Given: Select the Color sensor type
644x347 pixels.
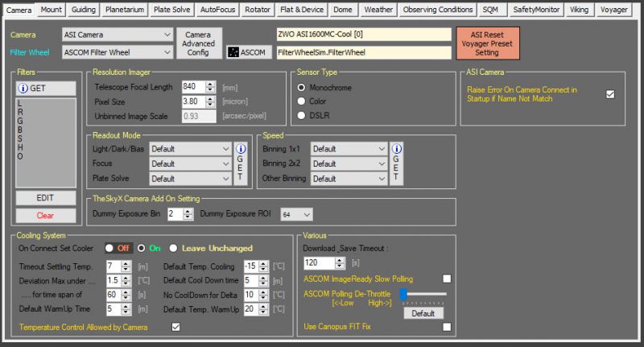Looking at the screenshot, I should click(x=301, y=101).
